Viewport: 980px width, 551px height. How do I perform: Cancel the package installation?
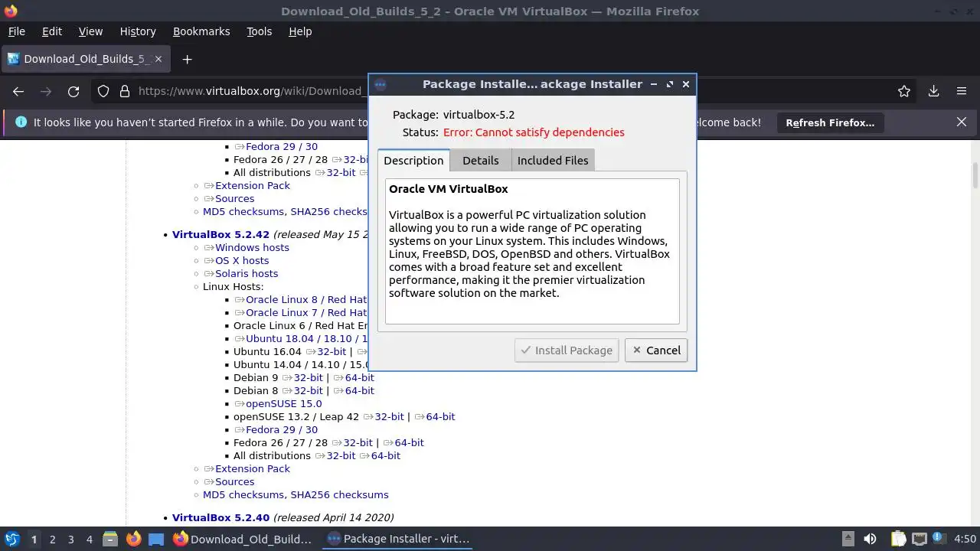pyautogui.click(x=656, y=350)
